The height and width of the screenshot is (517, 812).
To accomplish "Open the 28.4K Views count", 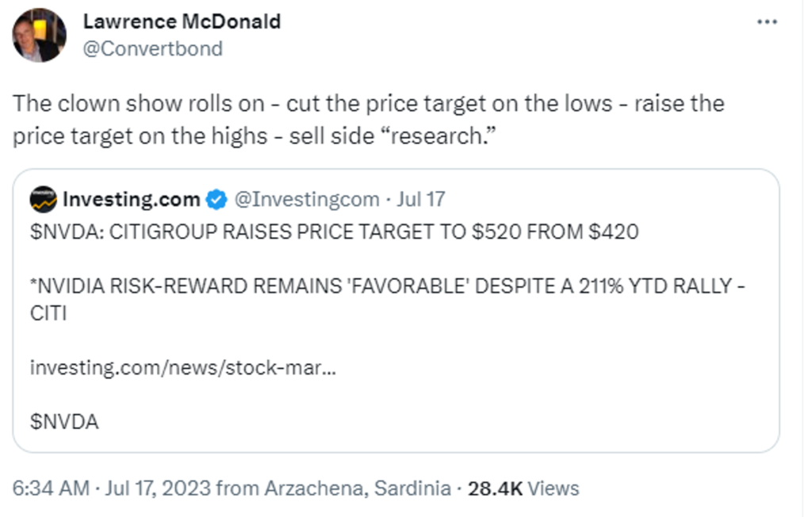I will (523, 488).
